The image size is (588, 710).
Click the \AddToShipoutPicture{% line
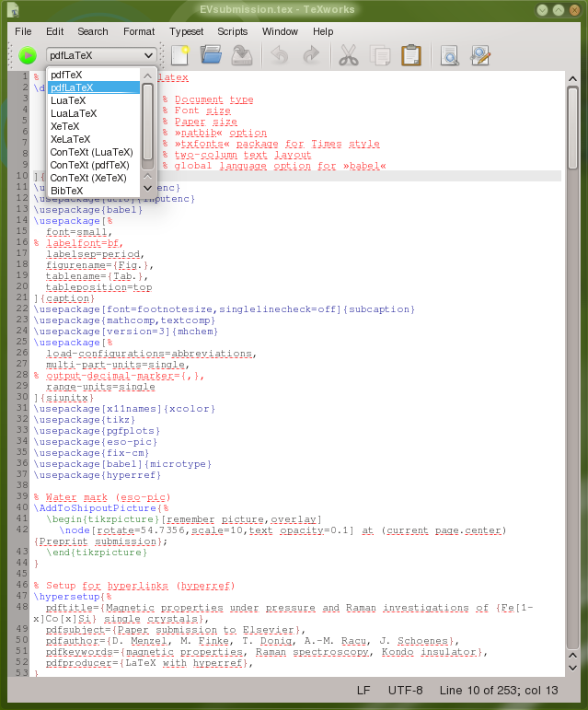tap(101, 508)
